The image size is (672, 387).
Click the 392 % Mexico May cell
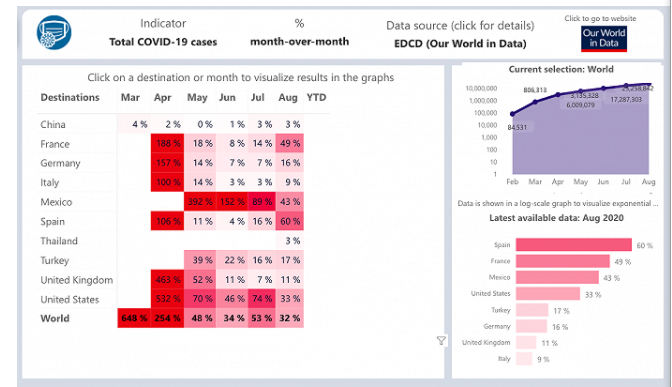pos(200,201)
